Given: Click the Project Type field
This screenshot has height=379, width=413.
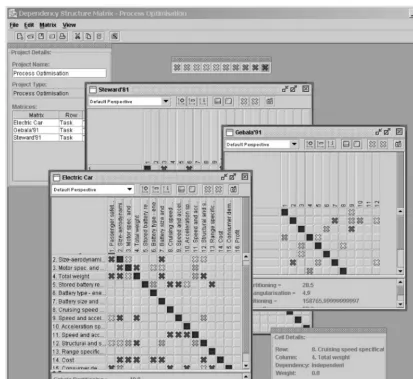Looking at the screenshot, I should [48, 93].
